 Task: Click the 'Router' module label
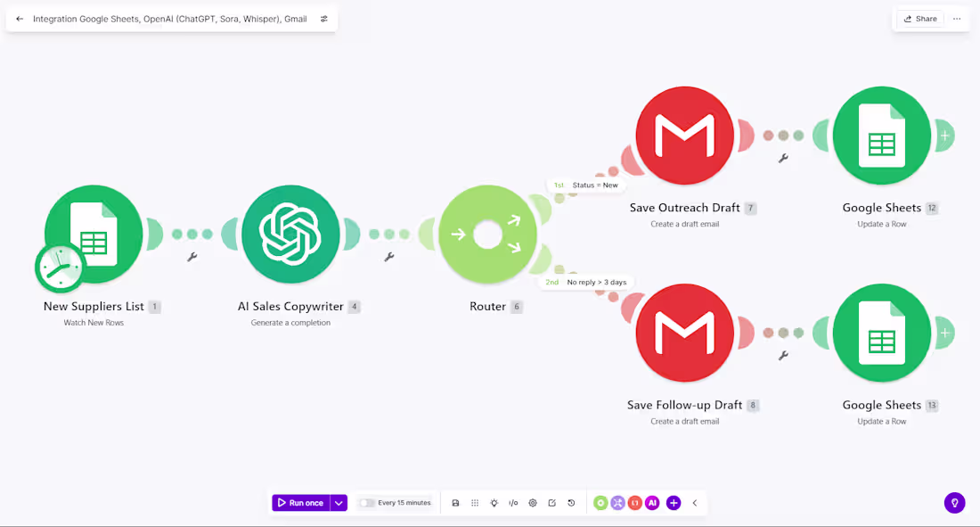(x=487, y=306)
